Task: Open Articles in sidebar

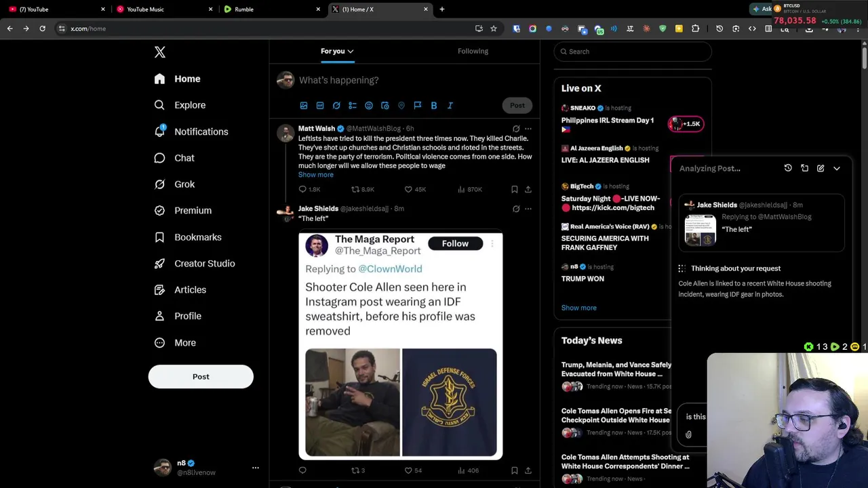Action: coord(180,289)
